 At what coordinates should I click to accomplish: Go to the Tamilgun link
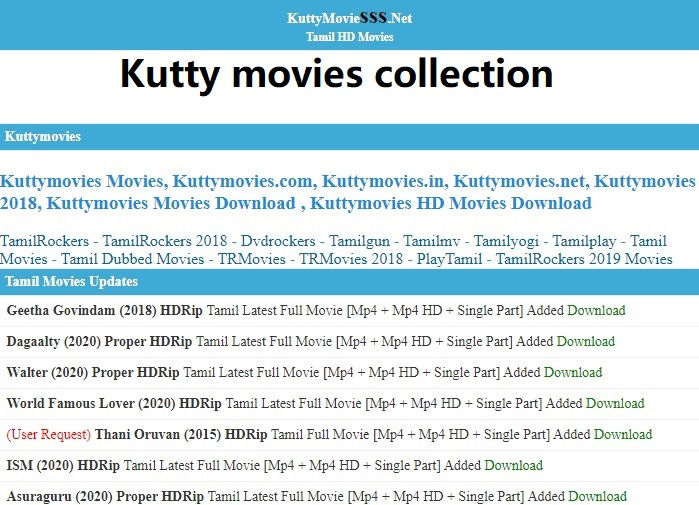(359, 241)
